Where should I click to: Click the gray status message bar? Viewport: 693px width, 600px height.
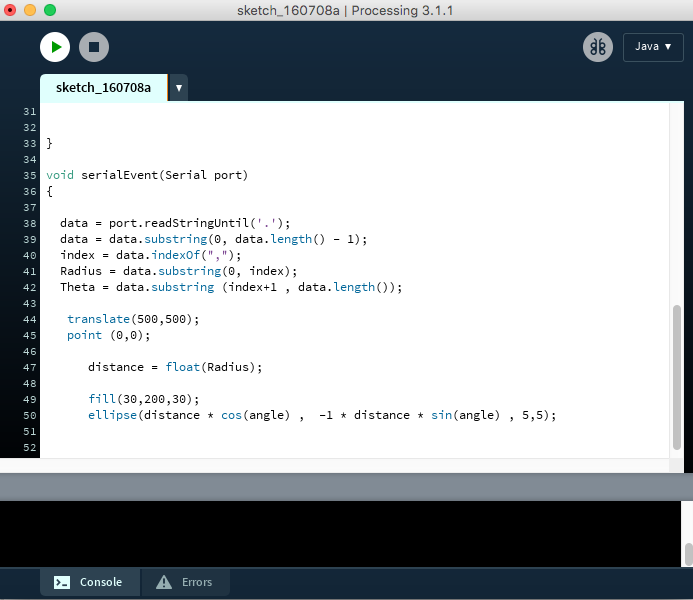[346, 487]
